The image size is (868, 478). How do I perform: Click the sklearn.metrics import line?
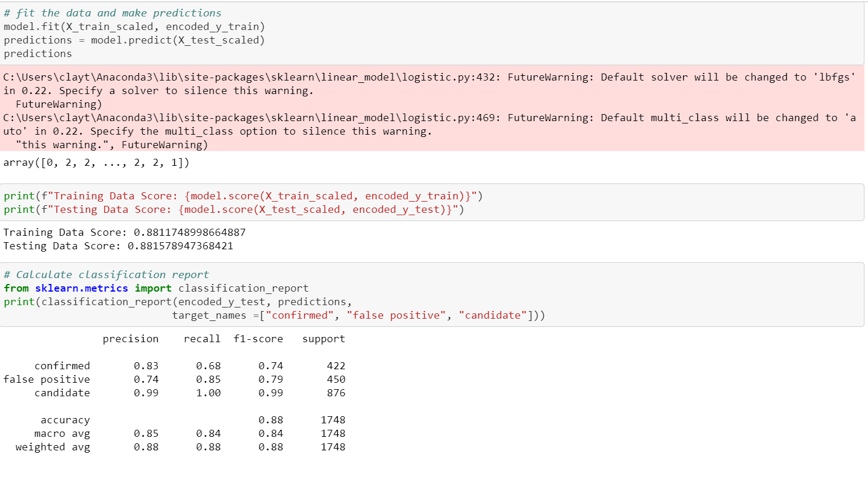[156, 288]
